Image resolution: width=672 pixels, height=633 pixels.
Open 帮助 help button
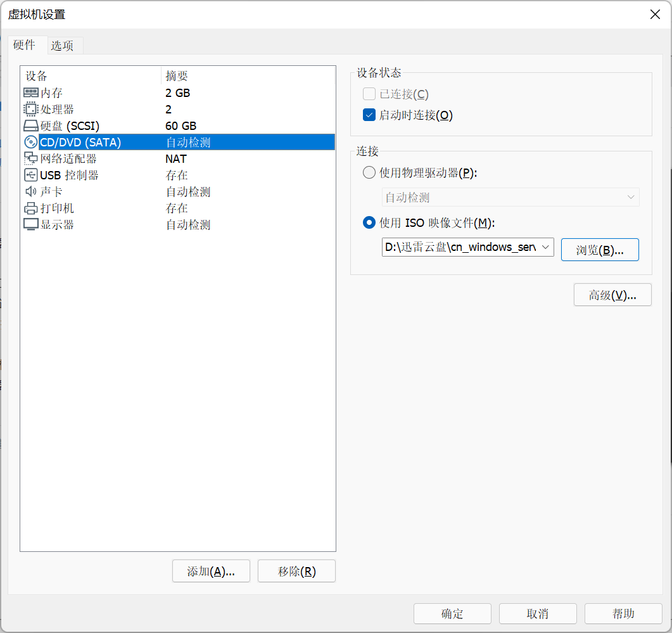pyautogui.click(x=623, y=614)
